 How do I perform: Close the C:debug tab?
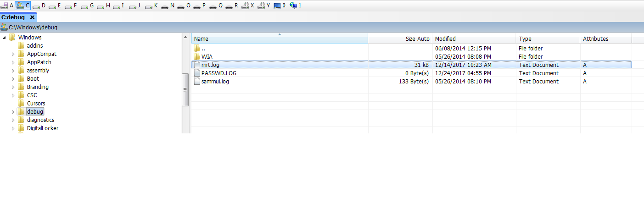click(32, 17)
